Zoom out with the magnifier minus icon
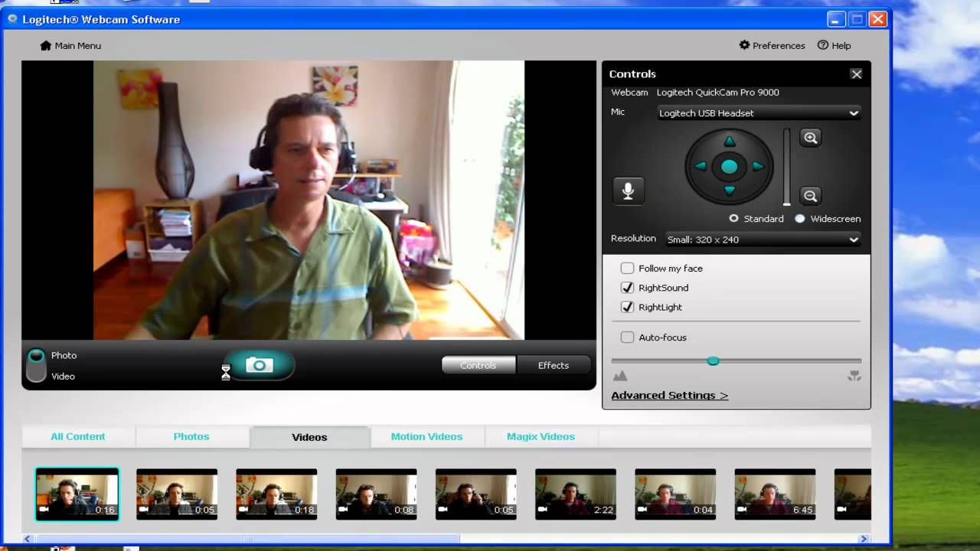 [x=810, y=196]
